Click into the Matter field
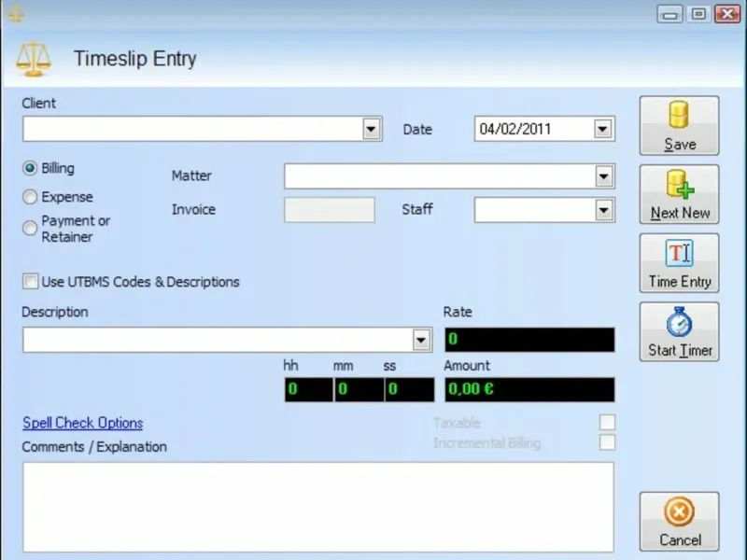The height and width of the screenshot is (560, 747). point(439,176)
